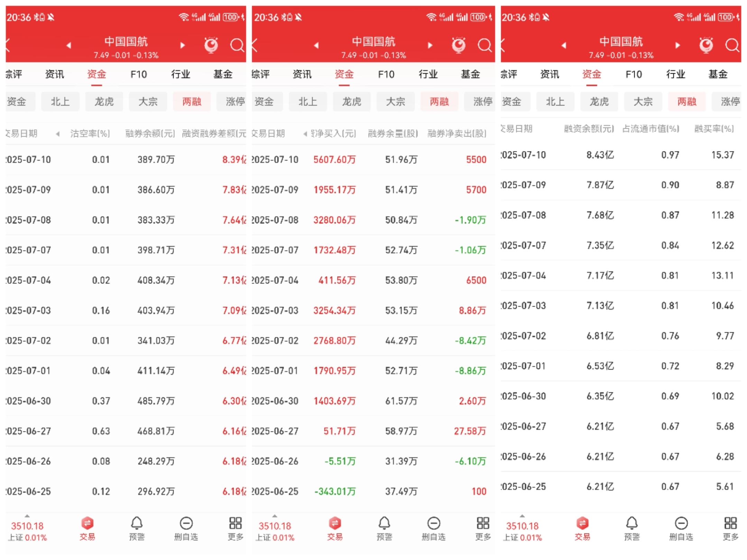Select 北上 filter chip in left screen
This screenshot has width=747, height=560.
[60, 102]
